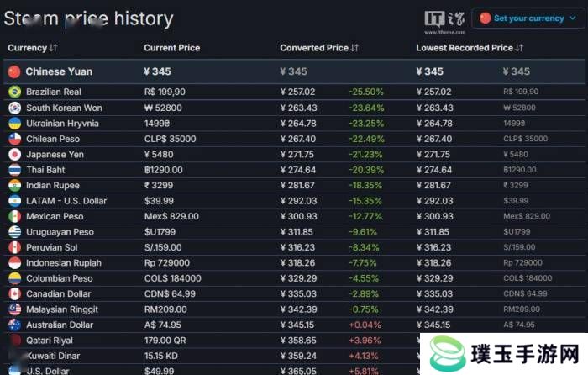Click the ¥ 358.65 converted price
Viewport: 588px width, 375px height.
298,341
